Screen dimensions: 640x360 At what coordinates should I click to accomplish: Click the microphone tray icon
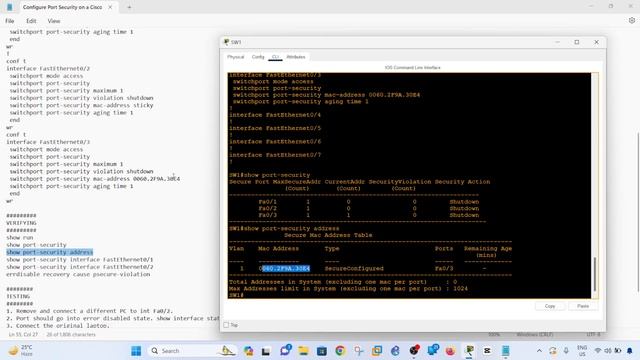click(566, 351)
